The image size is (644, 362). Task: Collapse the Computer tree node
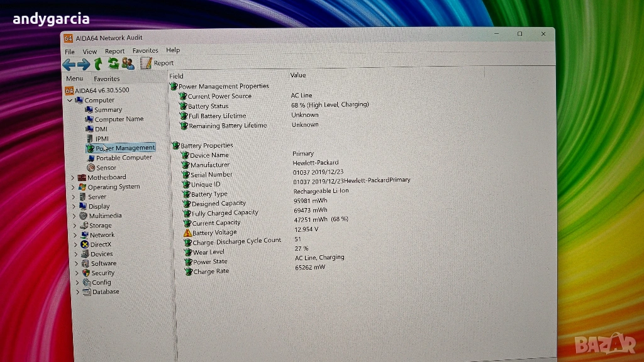(x=70, y=101)
